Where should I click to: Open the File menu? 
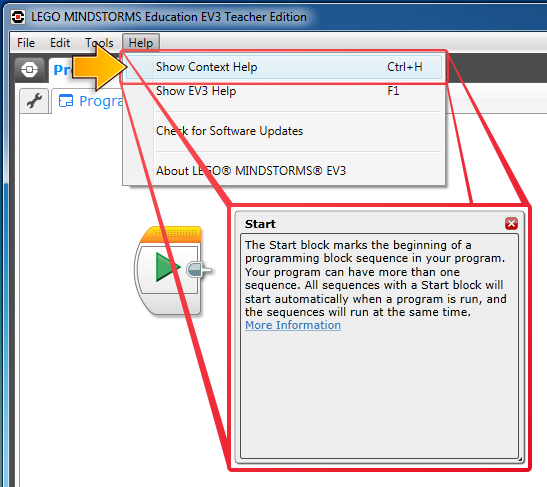click(x=26, y=43)
